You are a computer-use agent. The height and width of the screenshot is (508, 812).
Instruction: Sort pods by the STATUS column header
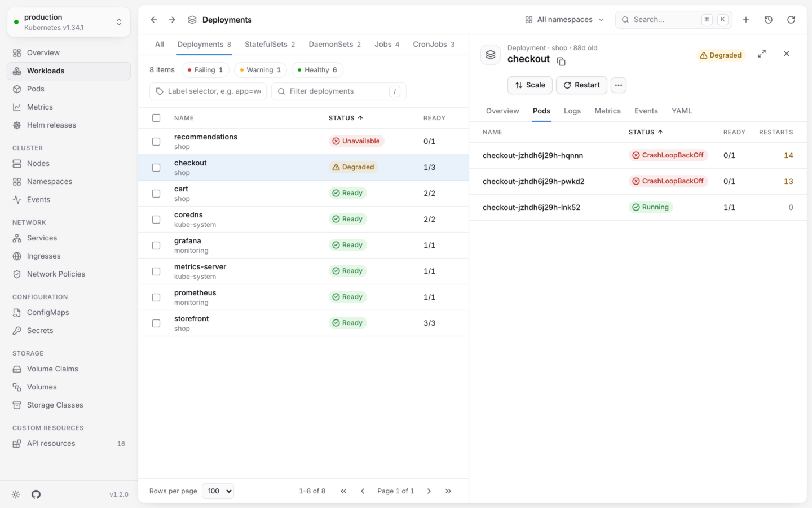pyautogui.click(x=646, y=132)
